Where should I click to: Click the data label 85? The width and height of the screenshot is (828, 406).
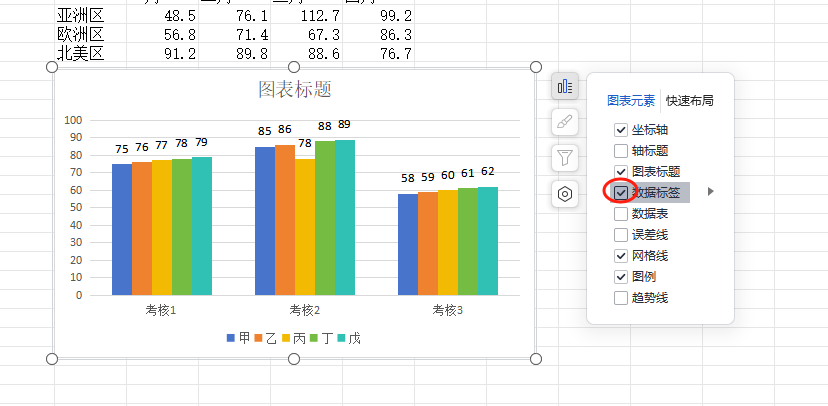[265, 130]
